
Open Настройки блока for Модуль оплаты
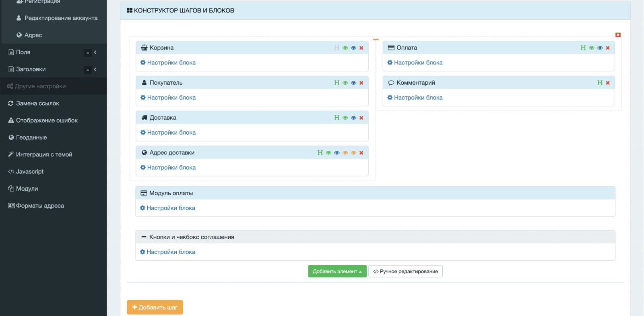pos(167,208)
